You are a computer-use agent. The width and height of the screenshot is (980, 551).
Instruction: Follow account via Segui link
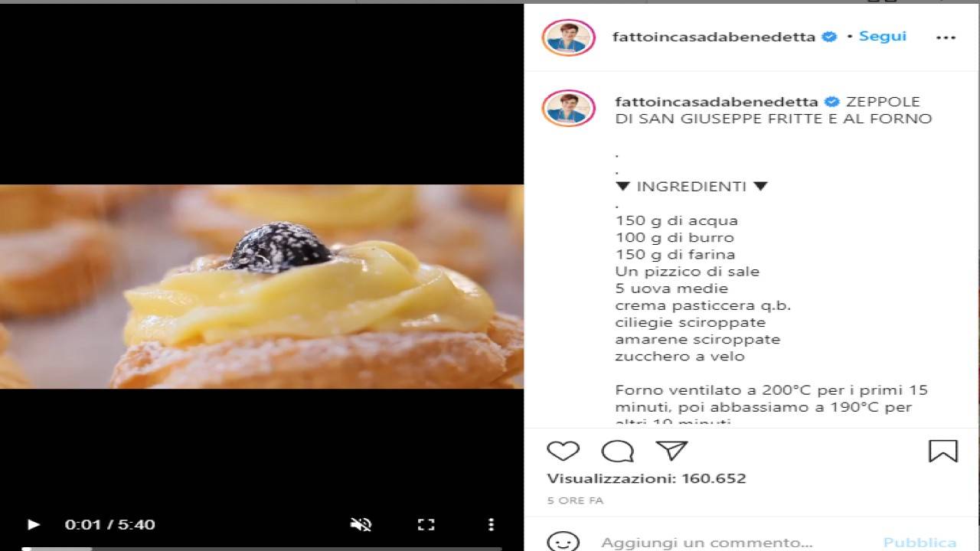coord(882,36)
